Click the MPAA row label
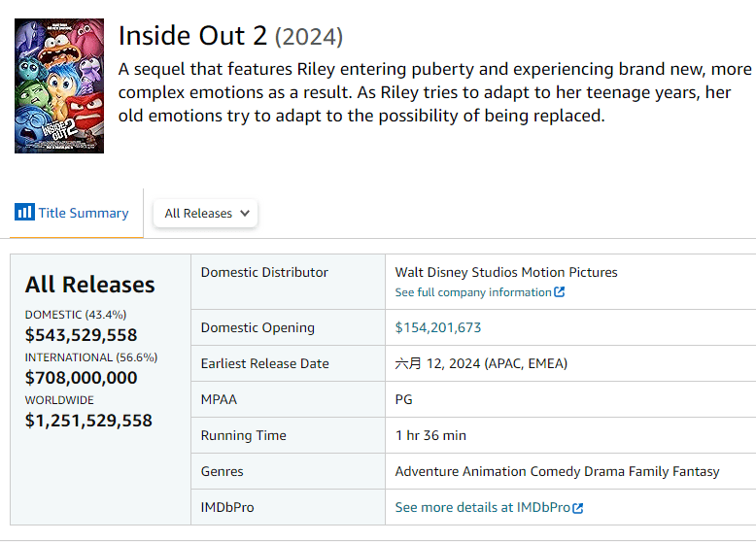 (x=219, y=399)
